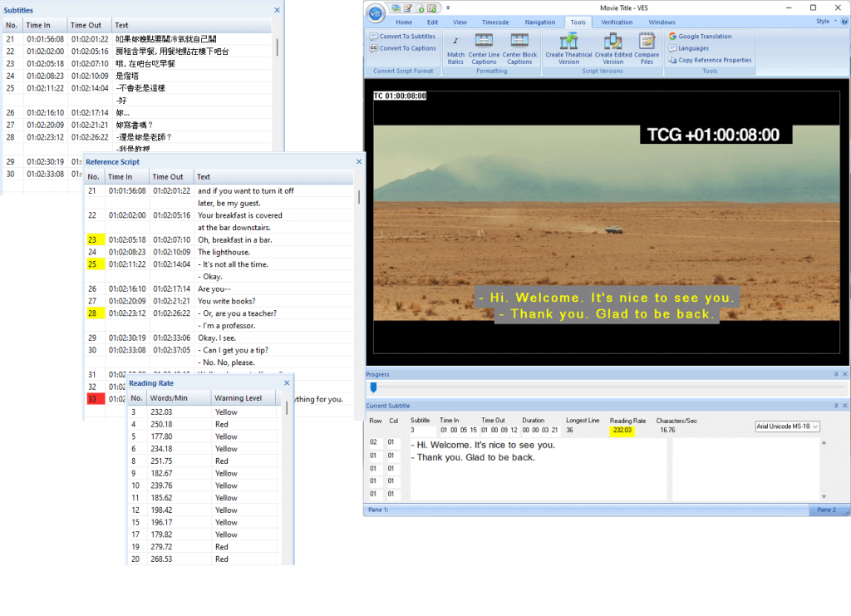Expand the Style dropdown in ribbon
Viewport: 851px width, 616px height.
[825, 22]
